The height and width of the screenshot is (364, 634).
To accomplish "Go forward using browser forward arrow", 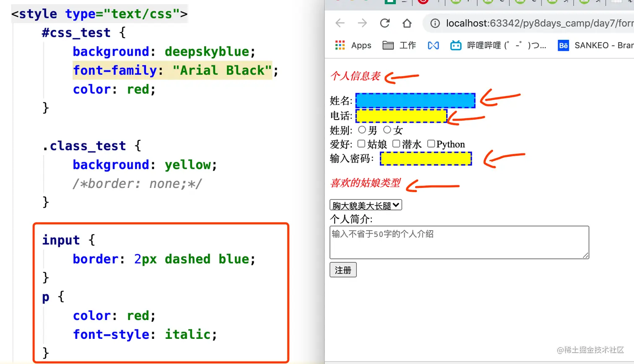I will click(x=362, y=23).
